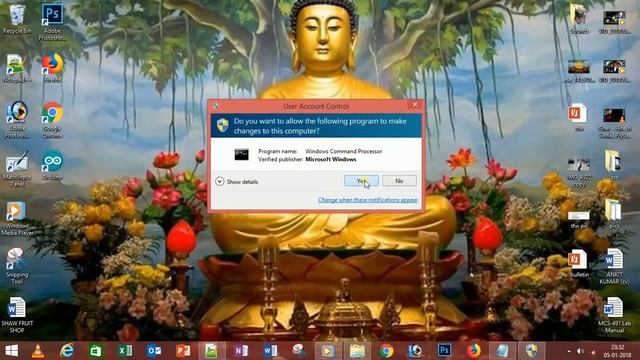Launch VLC media player from taskbar
Screen dimensions: 640x360
point(38,351)
